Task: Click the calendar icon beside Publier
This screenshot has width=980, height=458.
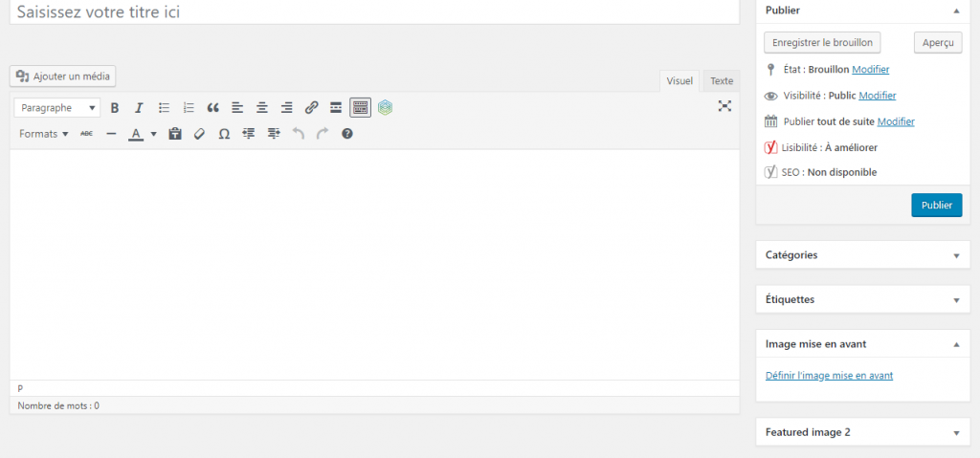Action: [x=770, y=121]
